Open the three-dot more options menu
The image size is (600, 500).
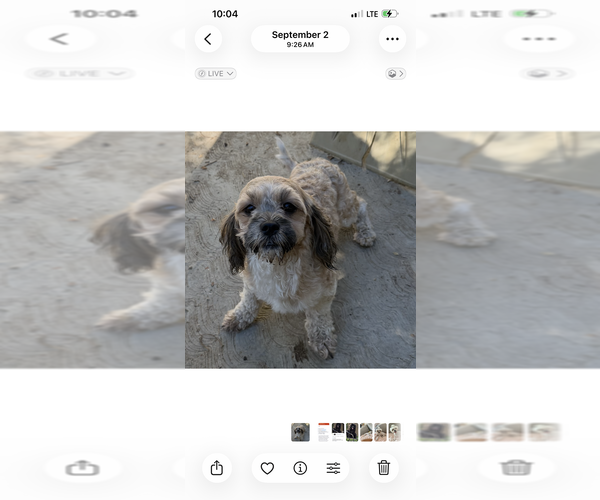[392, 39]
